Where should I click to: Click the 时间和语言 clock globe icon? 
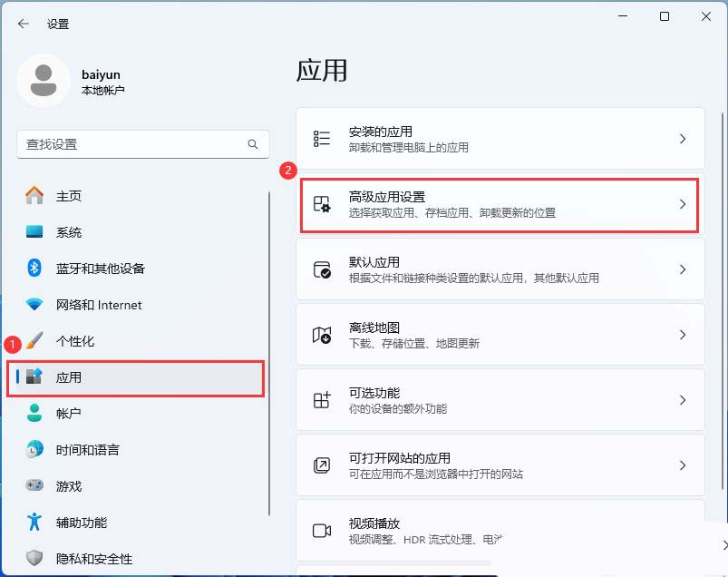(34, 450)
